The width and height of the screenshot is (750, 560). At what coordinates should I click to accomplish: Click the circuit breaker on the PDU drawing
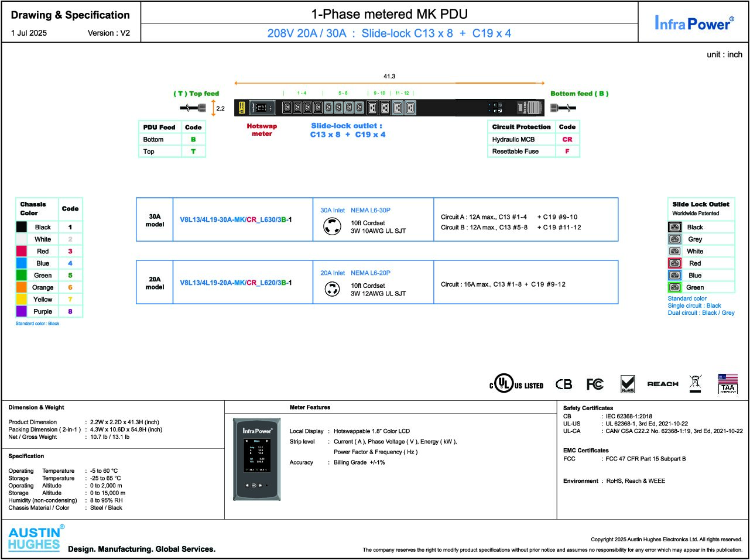click(496, 108)
